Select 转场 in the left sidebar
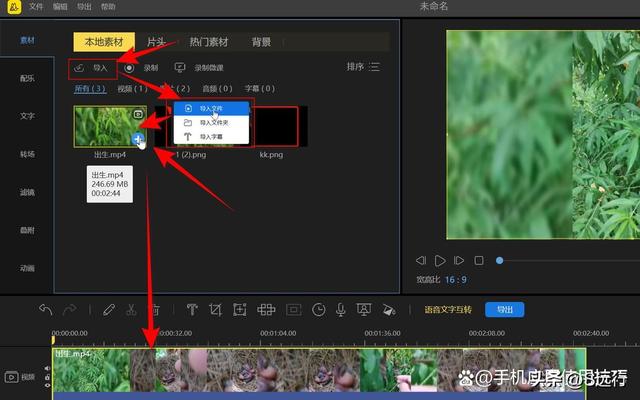 (x=27, y=154)
